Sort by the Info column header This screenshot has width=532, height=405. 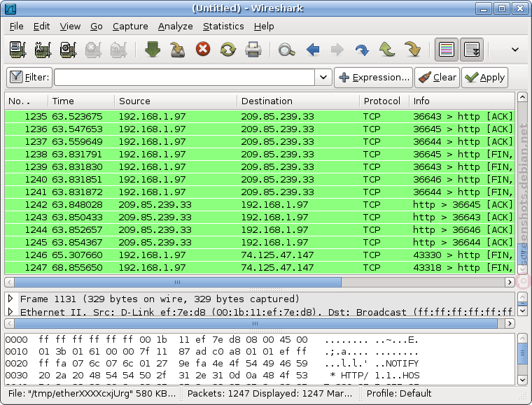462,101
